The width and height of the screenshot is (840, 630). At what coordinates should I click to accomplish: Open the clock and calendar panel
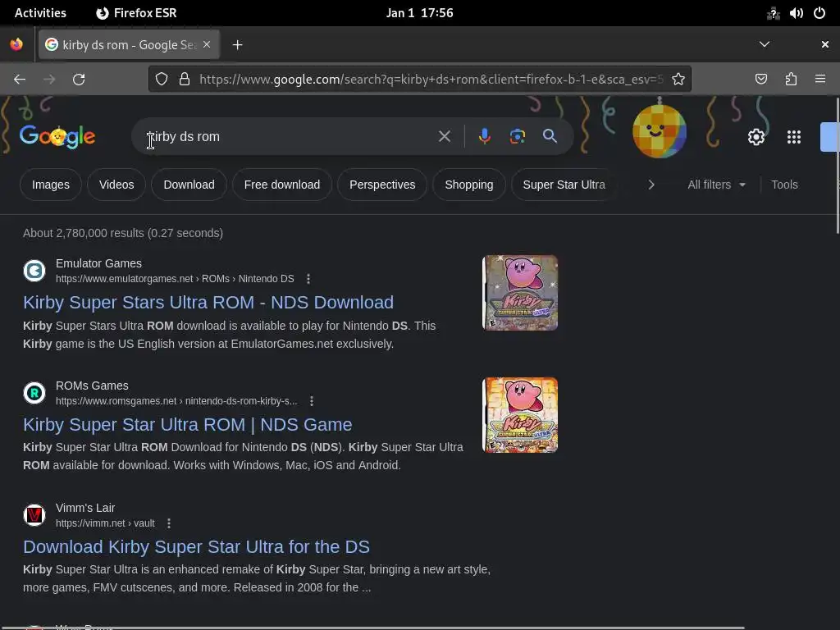419,13
